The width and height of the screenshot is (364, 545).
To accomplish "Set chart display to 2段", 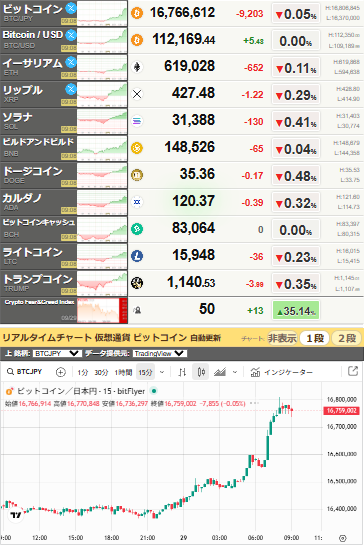I will [347, 338].
